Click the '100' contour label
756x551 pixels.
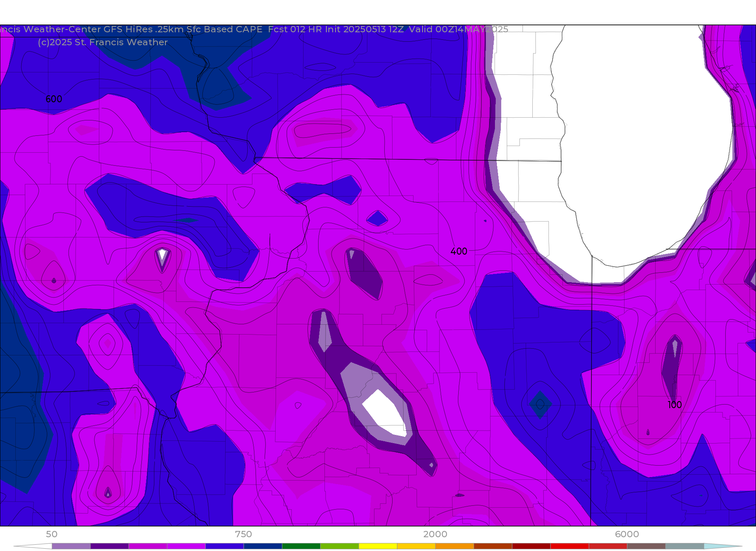click(674, 405)
